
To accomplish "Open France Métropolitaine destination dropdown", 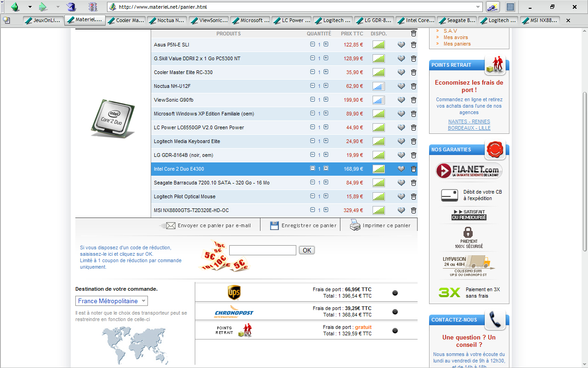I will [112, 301].
